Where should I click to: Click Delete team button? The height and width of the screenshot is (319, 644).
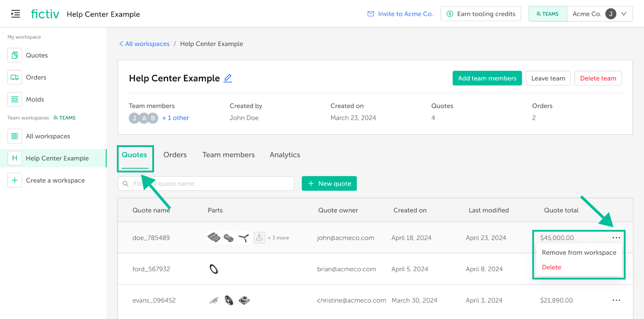[598, 78]
